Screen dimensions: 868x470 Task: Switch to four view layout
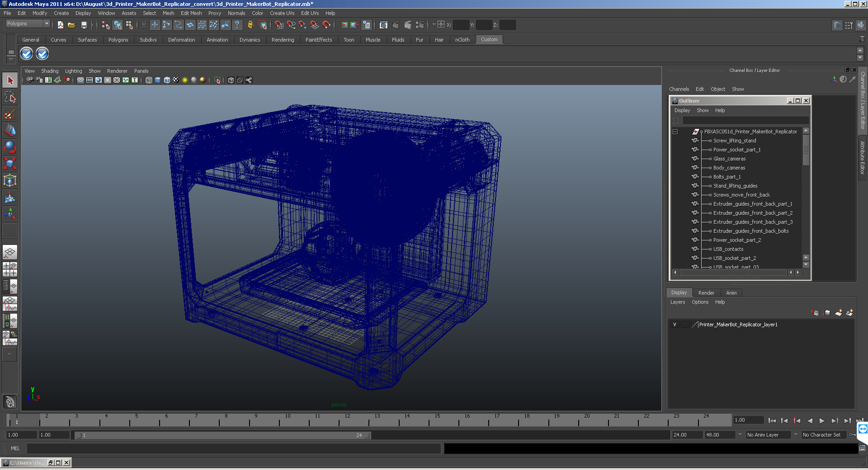coord(10,269)
